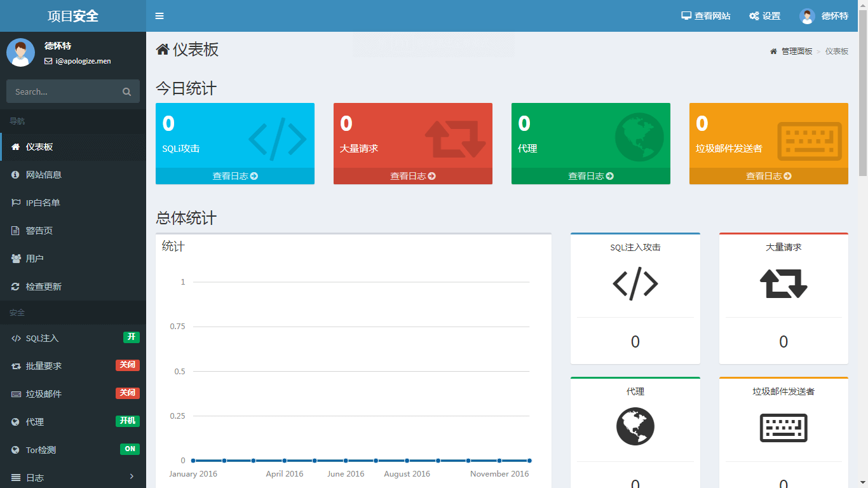The image size is (868, 488).
Task: Click the 仪表板 breadcrumb text
Action: 837,51
